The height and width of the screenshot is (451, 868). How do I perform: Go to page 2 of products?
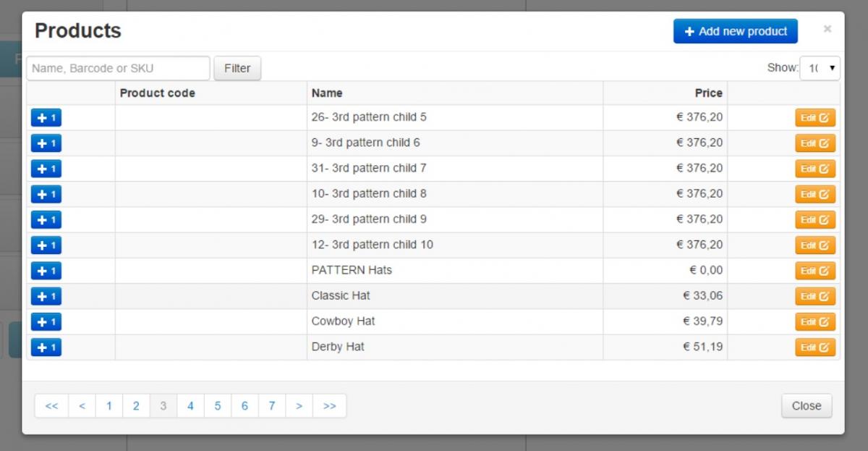point(136,406)
